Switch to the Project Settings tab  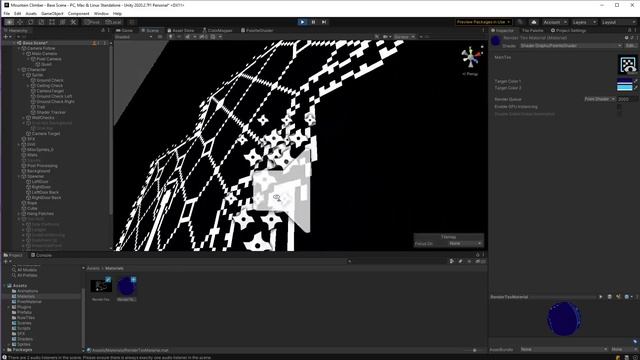(x=568, y=30)
